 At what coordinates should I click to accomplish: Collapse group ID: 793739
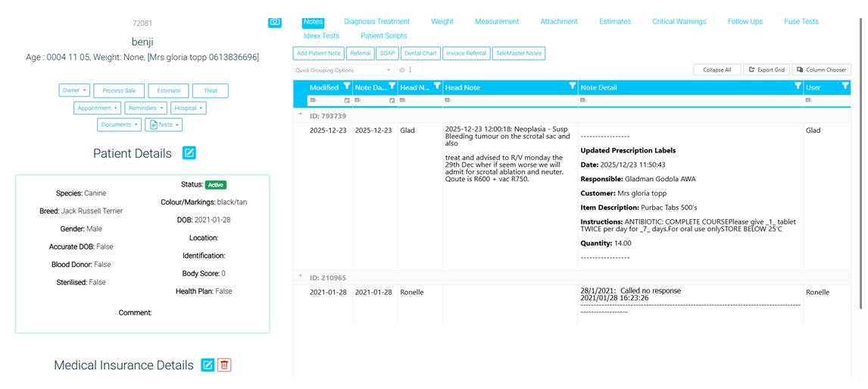point(301,115)
